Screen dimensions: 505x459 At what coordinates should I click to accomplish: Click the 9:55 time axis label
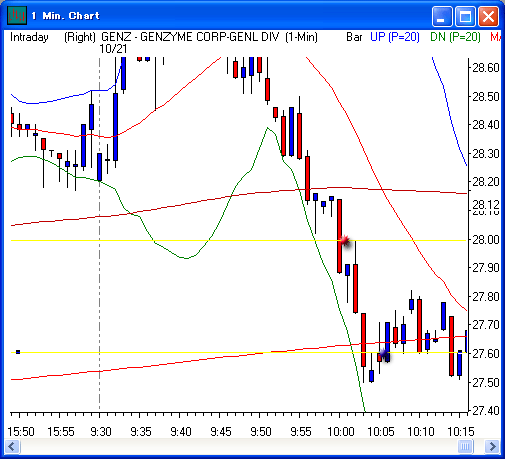click(x=301, y=432)
